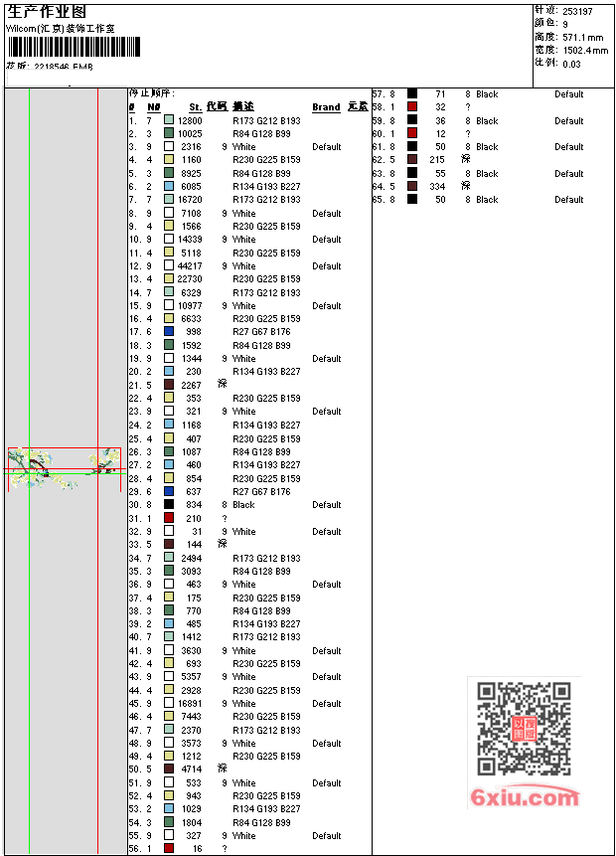Viewport: 616px width, 856px height.
Task: Select stitch count '14339' in row 10
Action: point(190,240)
